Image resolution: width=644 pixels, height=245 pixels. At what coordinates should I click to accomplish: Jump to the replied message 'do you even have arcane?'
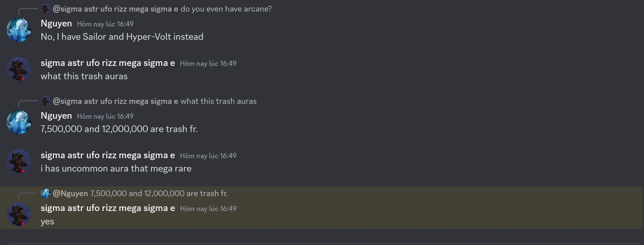(226, 9)
